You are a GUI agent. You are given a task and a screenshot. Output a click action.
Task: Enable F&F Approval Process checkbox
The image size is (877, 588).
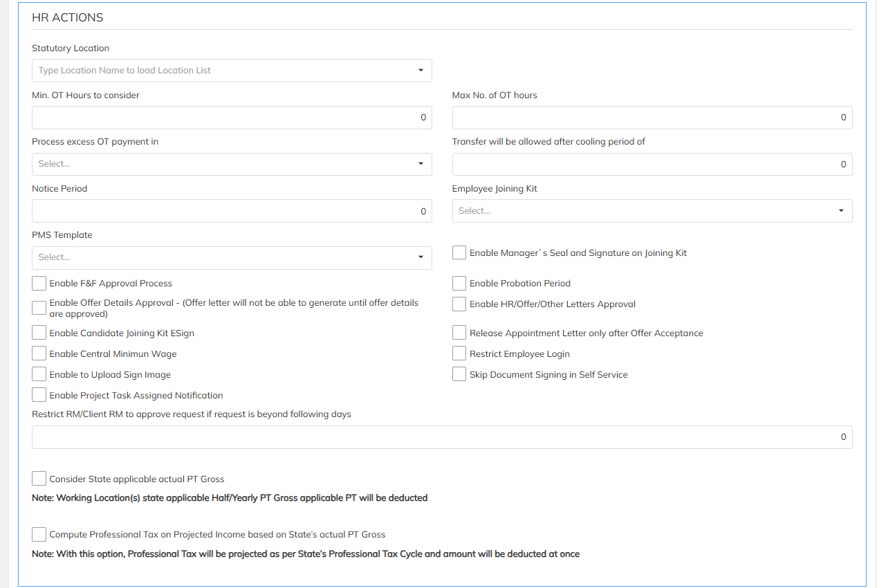click(x=39, y=284)
